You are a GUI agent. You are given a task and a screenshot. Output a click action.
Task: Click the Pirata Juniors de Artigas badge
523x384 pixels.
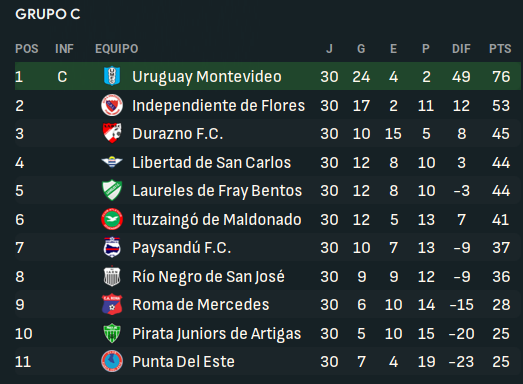112,333
